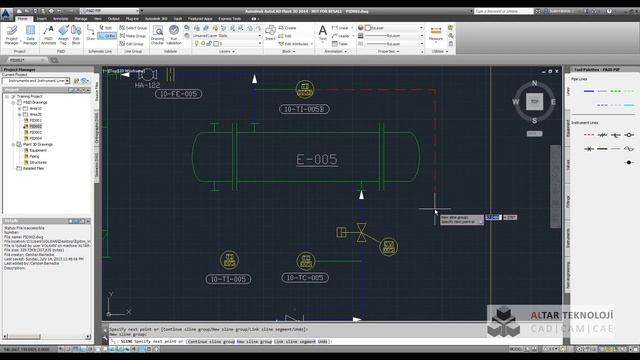Select green pipe line in Tool Palette

616,91
